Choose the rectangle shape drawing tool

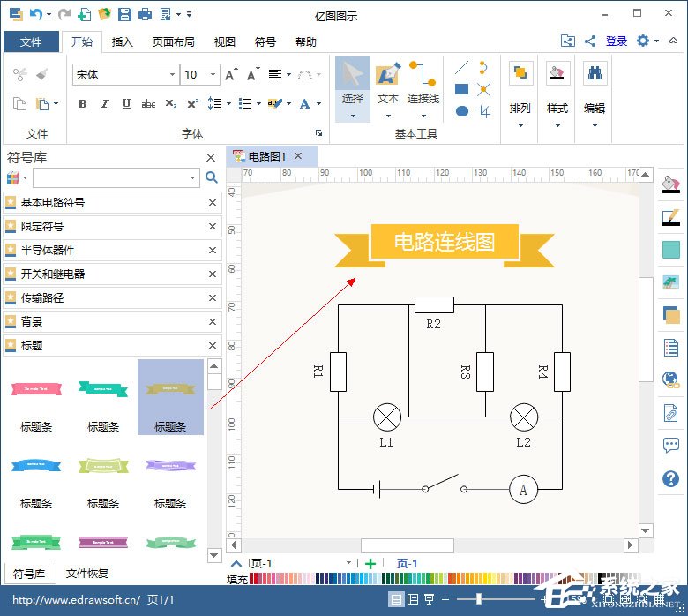point(461,89)
